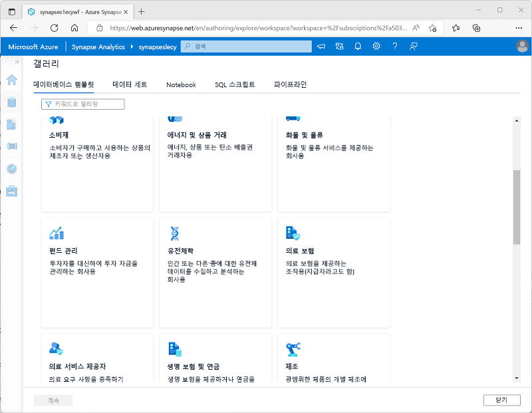Screen dimensions: 532x413
Task: Open the Home hub in the sidebar
Action: [x=11, y=80]
